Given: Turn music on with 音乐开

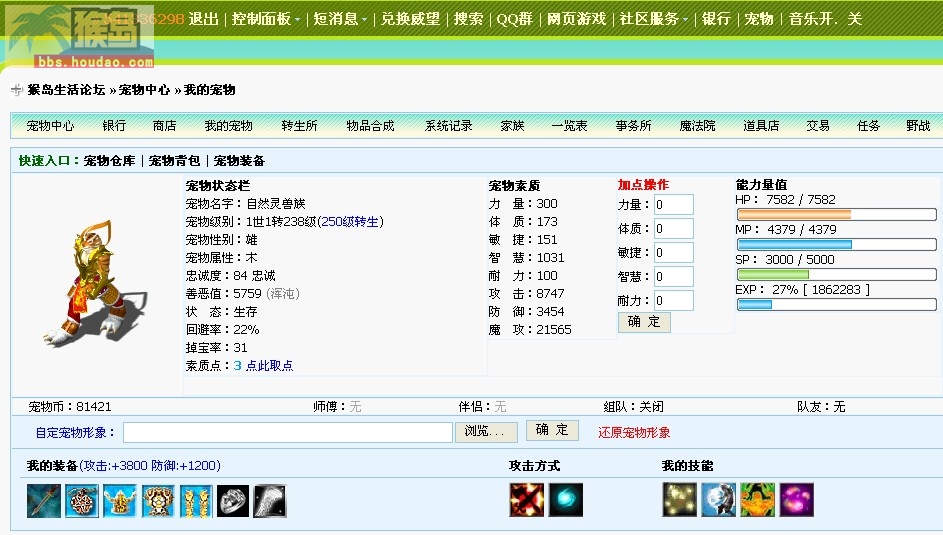Looking at the screenshot, I should click(x=811, y=19).
